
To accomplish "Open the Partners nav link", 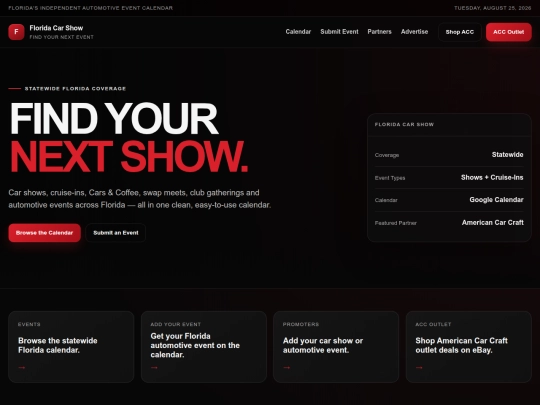I will pos(380,32).
